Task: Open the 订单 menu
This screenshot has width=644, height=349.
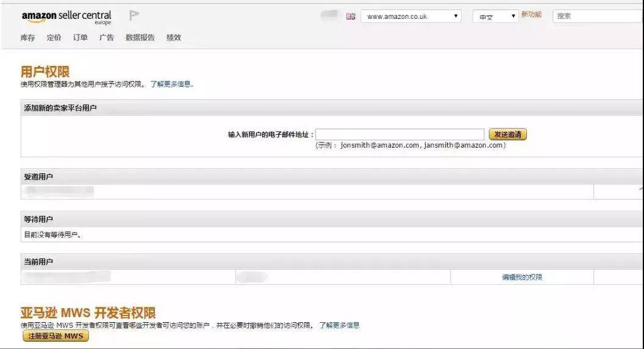Action: [80, 37]
